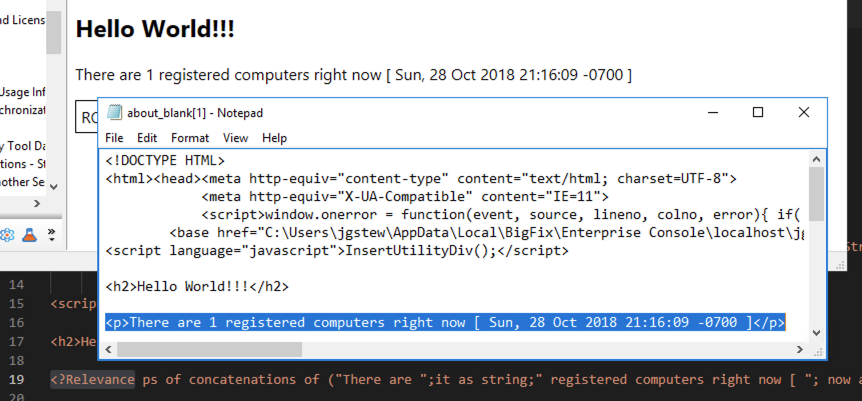
Task: Open the View menu in Notepad
Action: point(235,138)
